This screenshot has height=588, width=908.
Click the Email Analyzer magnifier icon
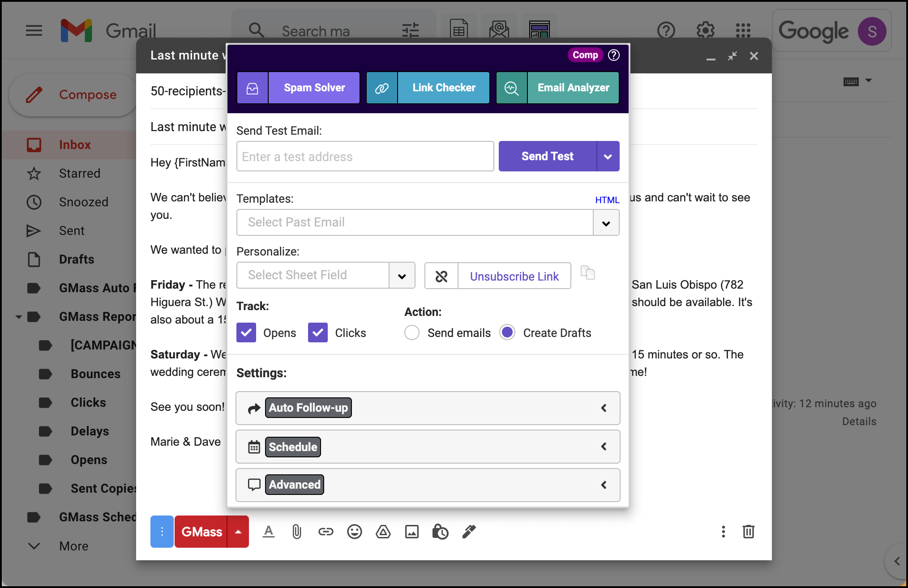[512, 88]
